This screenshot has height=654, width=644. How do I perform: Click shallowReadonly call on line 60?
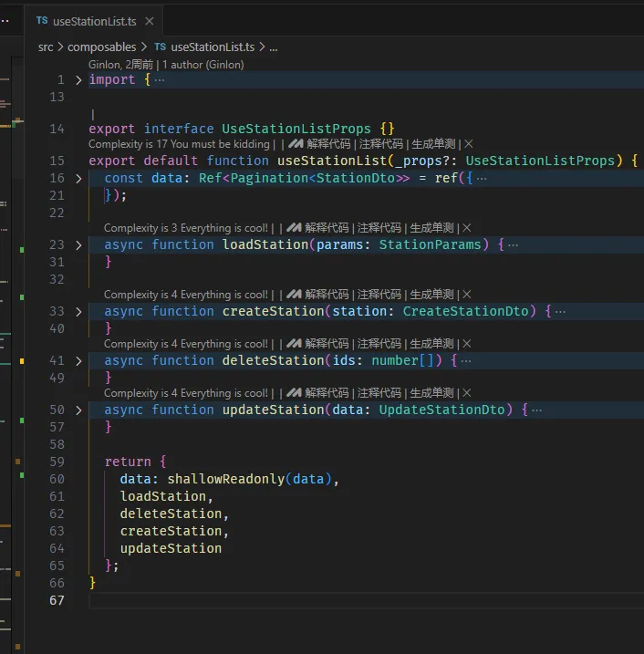coord(225,479)
